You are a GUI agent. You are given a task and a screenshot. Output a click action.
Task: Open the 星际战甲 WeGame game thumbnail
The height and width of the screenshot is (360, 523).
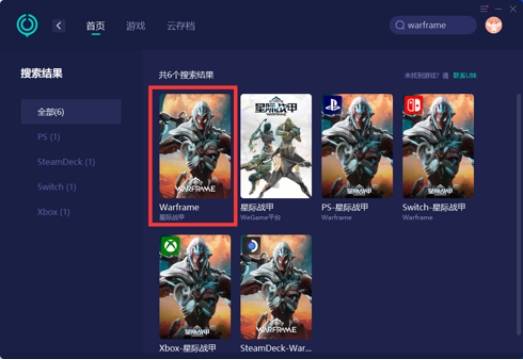[x=276, y=146]
